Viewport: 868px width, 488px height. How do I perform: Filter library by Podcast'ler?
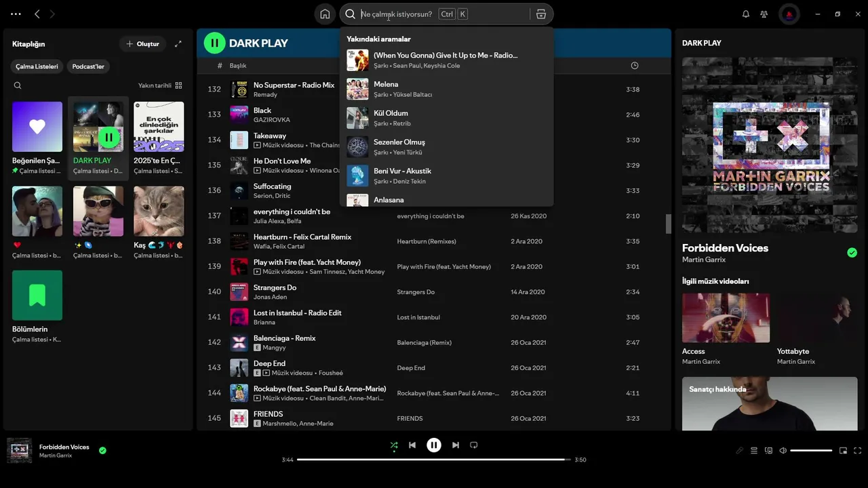tap(88, 66)
